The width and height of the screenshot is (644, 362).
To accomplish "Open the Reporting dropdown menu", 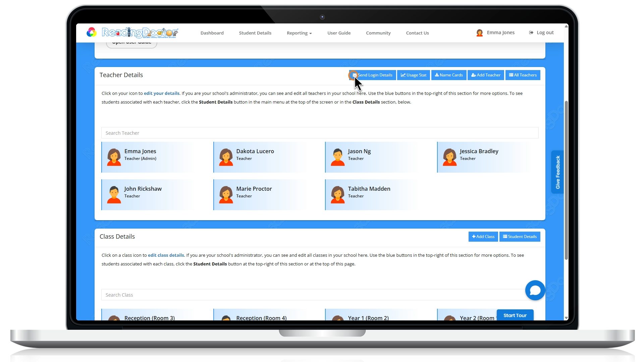I will [299, 33].
